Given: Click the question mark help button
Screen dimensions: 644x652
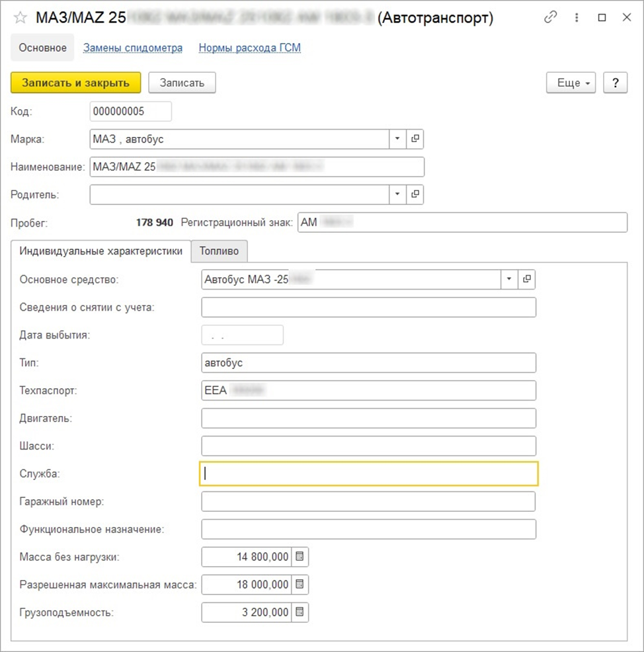Looking at the screenshot, I should (x=615, y=83).
